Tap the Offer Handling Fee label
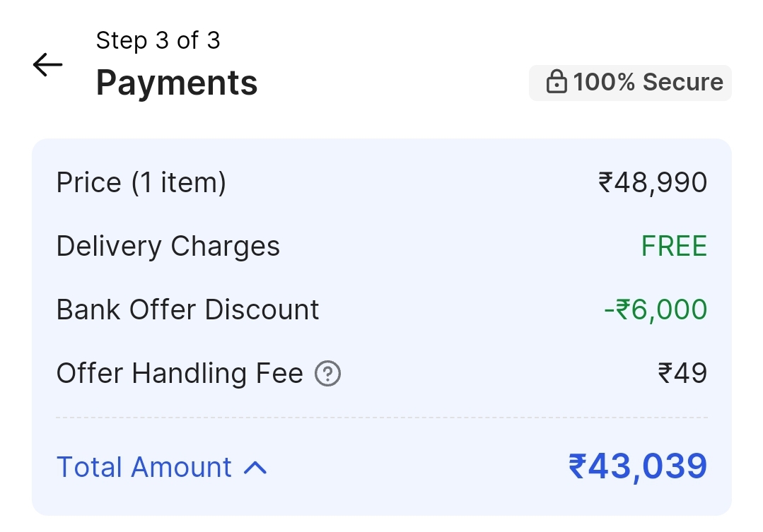 click(180, 373)
